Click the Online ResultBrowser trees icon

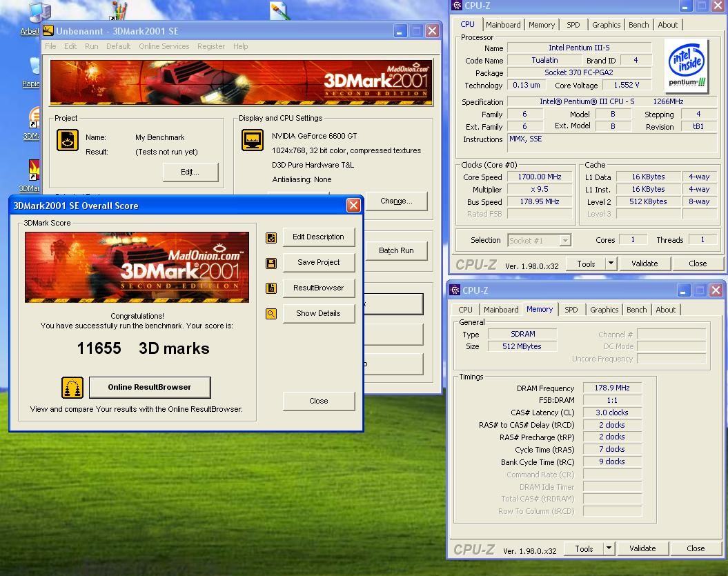coord(72,388)
